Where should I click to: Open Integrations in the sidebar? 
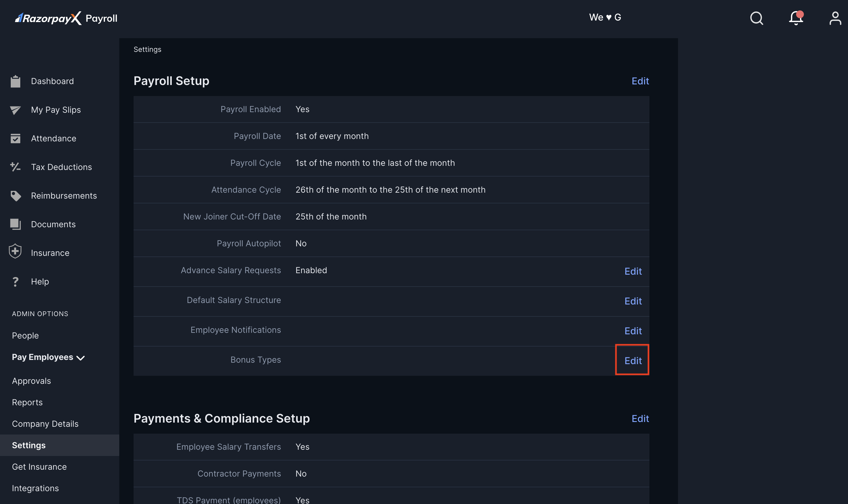coord(35,488)
